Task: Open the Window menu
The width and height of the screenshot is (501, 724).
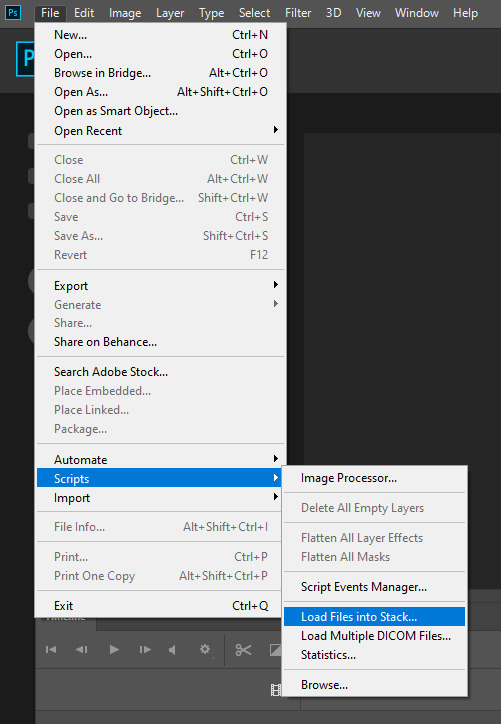Action: click(416, 13)
